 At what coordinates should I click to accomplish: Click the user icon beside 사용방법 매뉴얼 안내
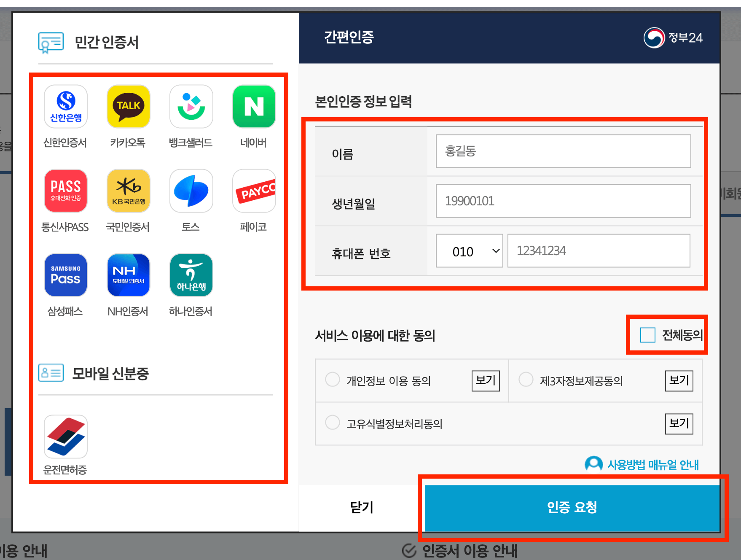click(593, 464)
